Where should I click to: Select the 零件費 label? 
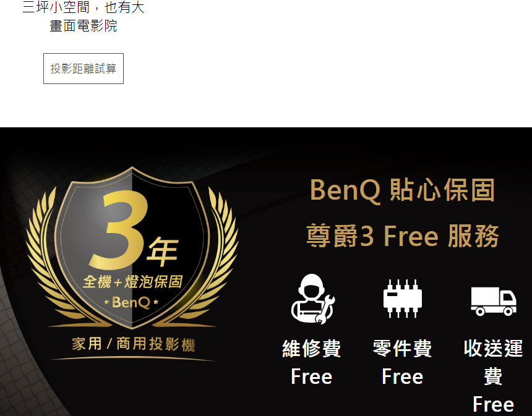pyautogui.click(x=402, y=349)
